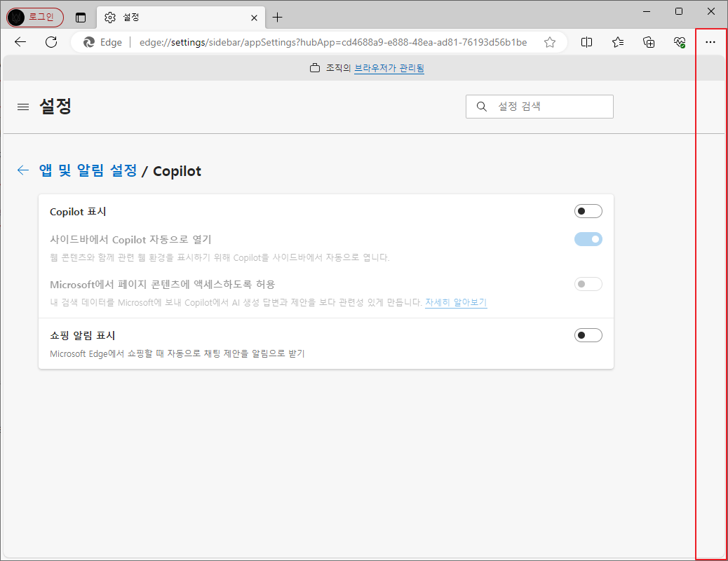Click the browser back arrow
Screen dimensions: 728x561
pos(20,42)
